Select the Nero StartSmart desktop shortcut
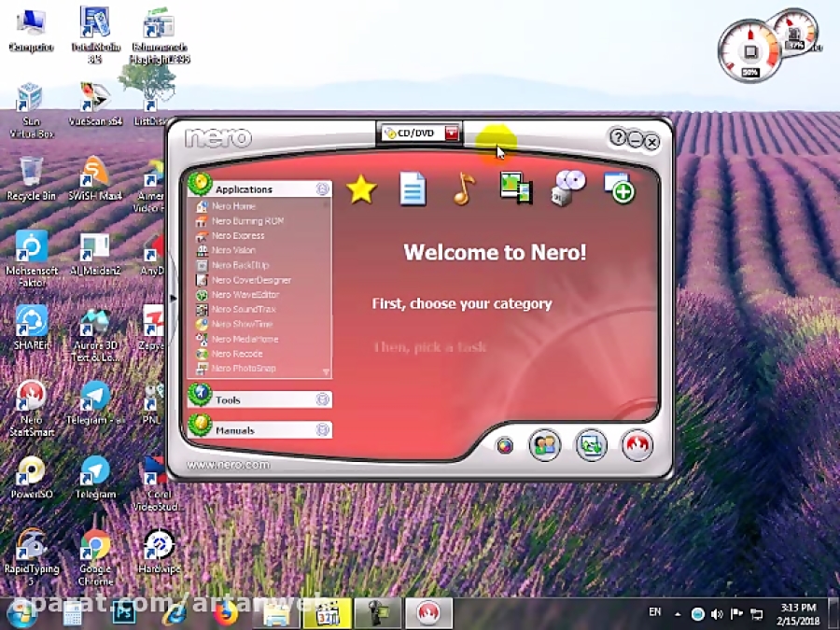This screenshot has width=840, height=630. pos(31,408)
